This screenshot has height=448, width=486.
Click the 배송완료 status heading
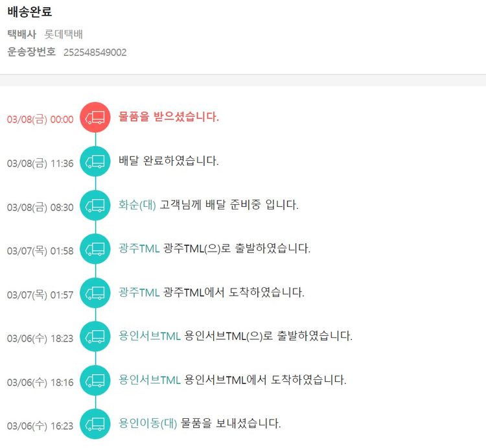(x=30, y=12)
